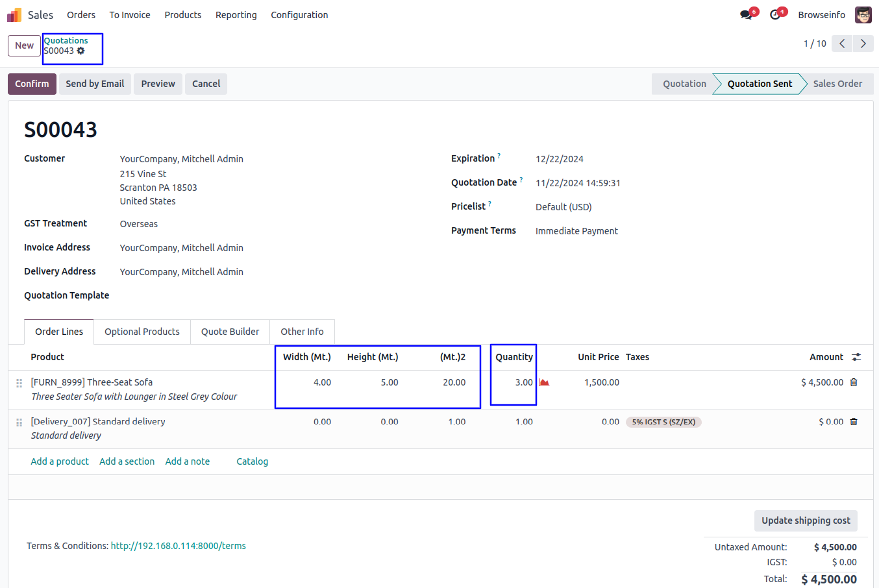Viewport: 879px width, 588px height.
Task: Click Update shipping cost button
Action: (x=806, y=521)
